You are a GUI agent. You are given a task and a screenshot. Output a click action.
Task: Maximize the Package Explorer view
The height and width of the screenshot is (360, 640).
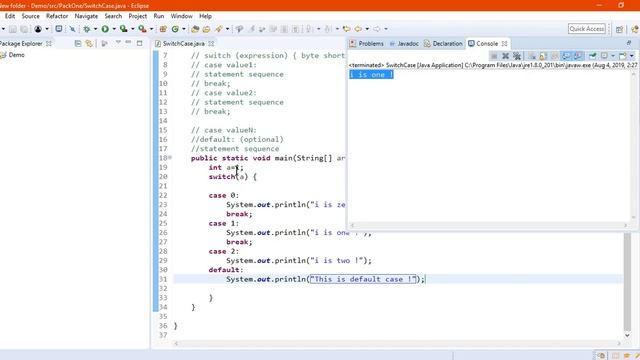[x=140, y=43]
